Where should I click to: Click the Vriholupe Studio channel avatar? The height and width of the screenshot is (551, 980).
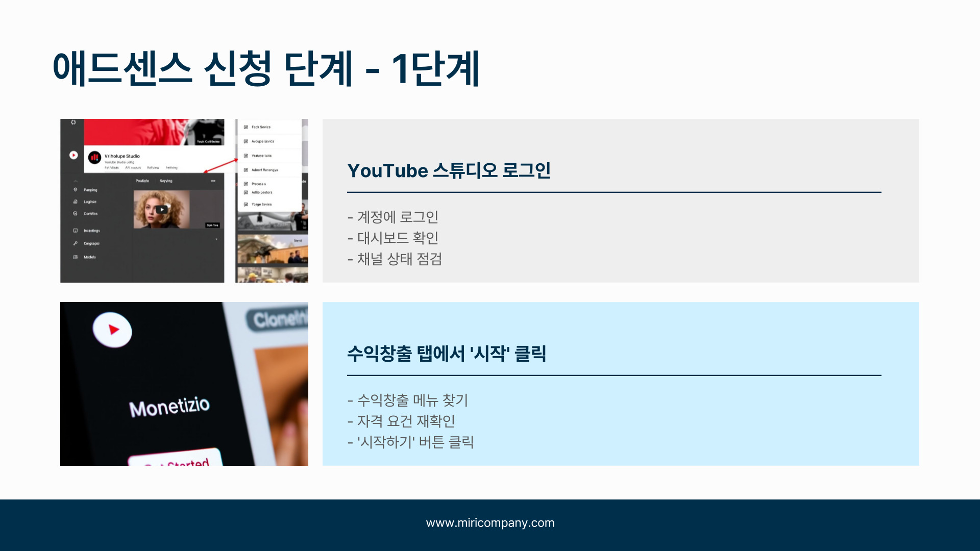[94, 158]
